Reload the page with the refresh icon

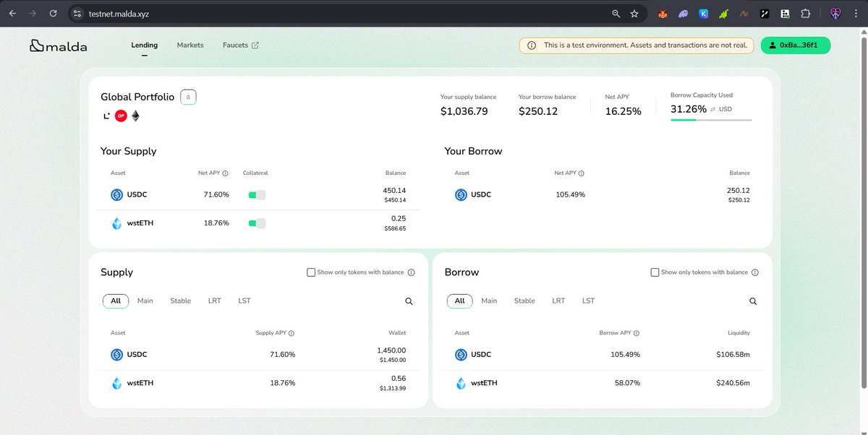[x=54, y=13]
